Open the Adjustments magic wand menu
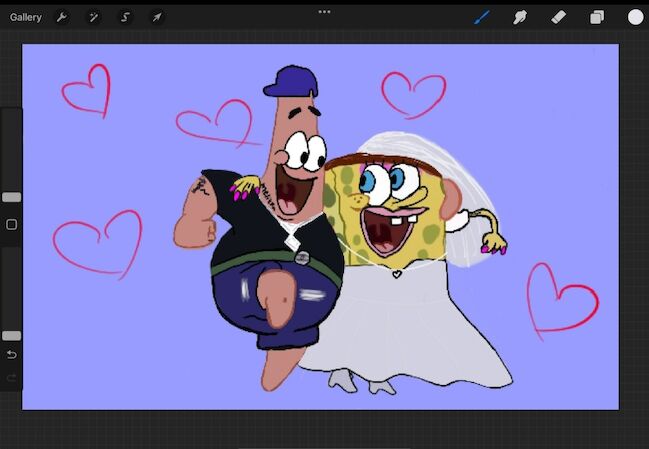The width and height of the screenshot is (649, 449). pyautogui.click(x=94, y=17)
